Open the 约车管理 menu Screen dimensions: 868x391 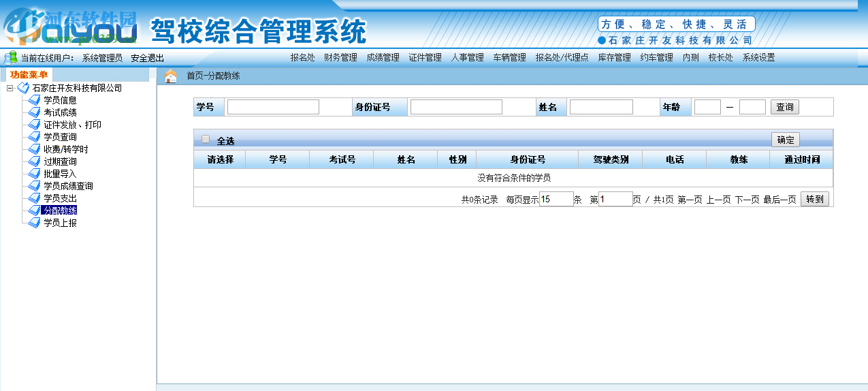click(x=656, y=58)
